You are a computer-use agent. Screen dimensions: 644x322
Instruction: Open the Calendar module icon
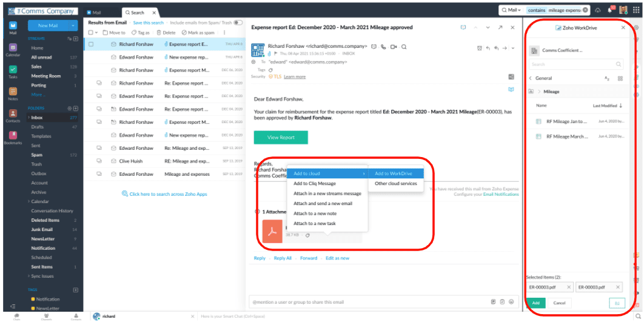[13, 49]
